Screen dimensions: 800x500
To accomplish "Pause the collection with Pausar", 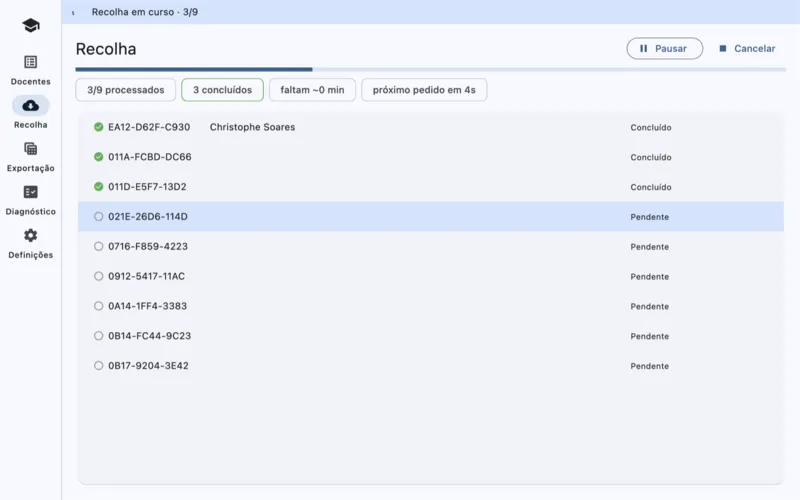I will 664,48.
